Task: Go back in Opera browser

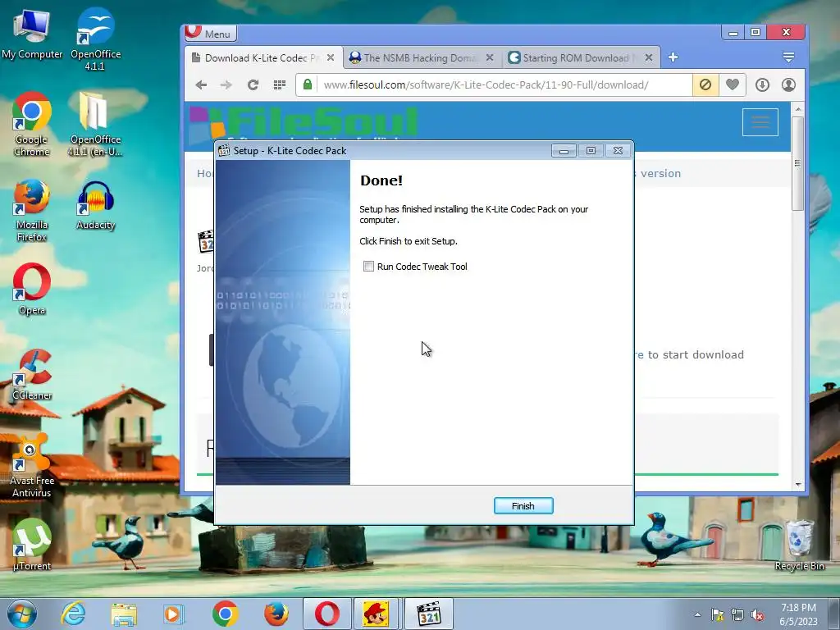Action: 202,84
